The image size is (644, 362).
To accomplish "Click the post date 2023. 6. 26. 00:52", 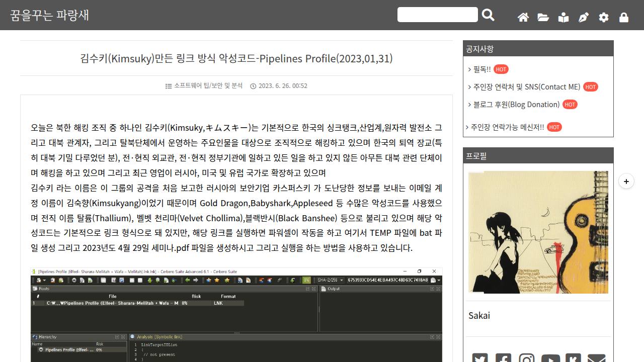I will 283,86.
